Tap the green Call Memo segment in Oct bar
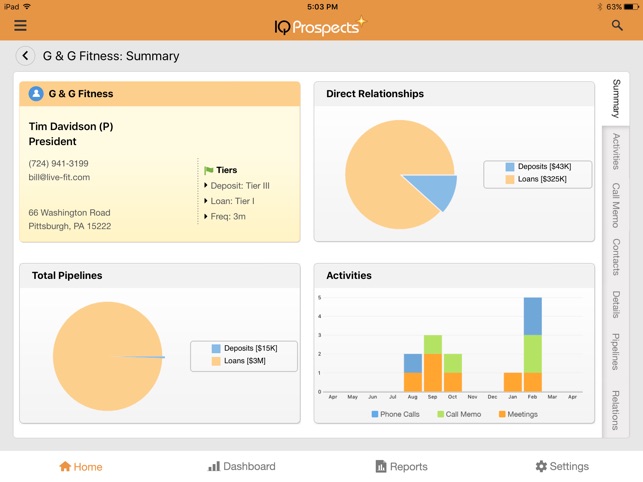643x482 pixels. tap(453, 363)
